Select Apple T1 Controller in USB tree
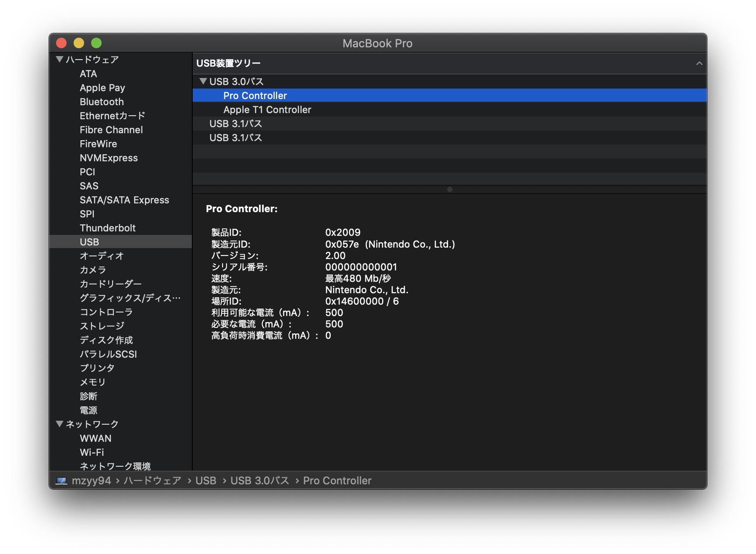 (x=450, y=110)
